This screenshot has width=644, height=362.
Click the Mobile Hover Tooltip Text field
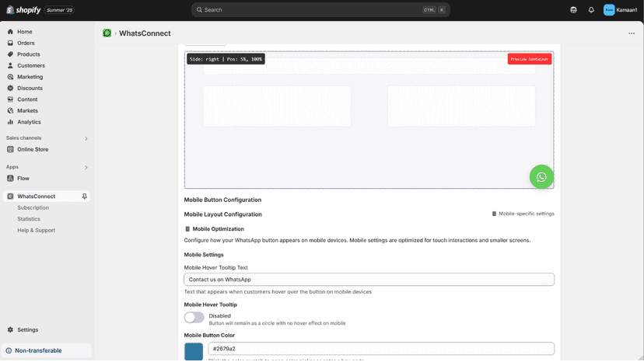[x=369, y=280]
